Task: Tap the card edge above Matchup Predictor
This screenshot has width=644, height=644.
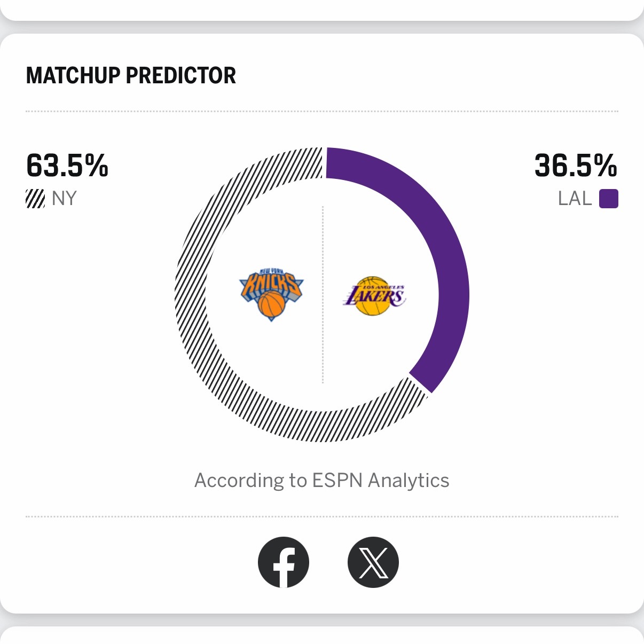Action: pos(322,10)
